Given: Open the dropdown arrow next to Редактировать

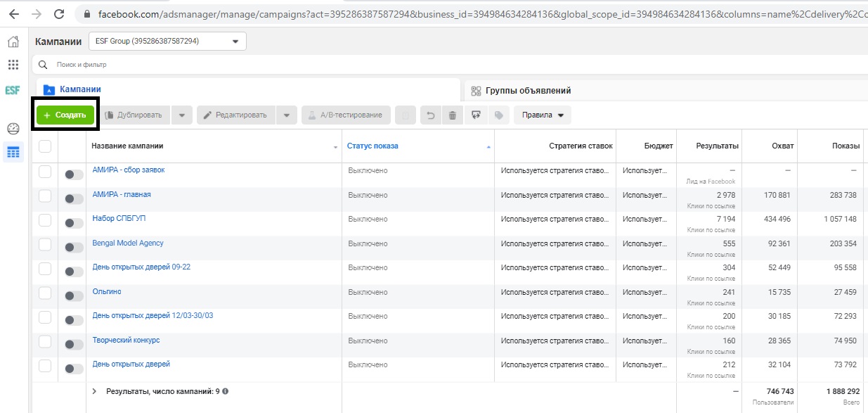Looking at the screenshot, I should [x=287, y=115].
